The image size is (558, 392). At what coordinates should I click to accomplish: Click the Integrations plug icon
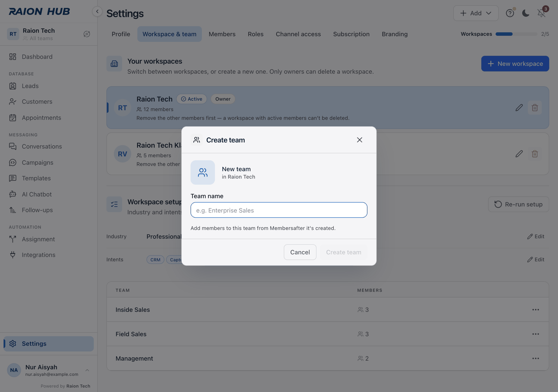[x=13, y=255]
